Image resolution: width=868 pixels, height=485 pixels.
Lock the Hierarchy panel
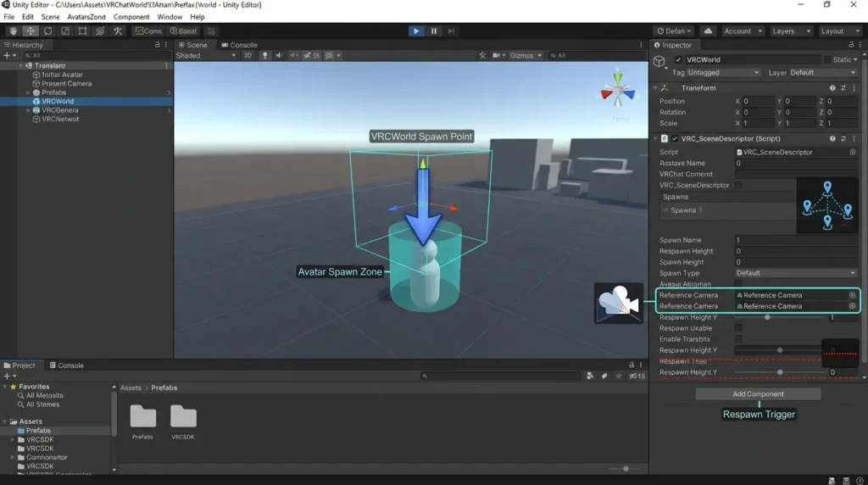(x=157, y=45)
